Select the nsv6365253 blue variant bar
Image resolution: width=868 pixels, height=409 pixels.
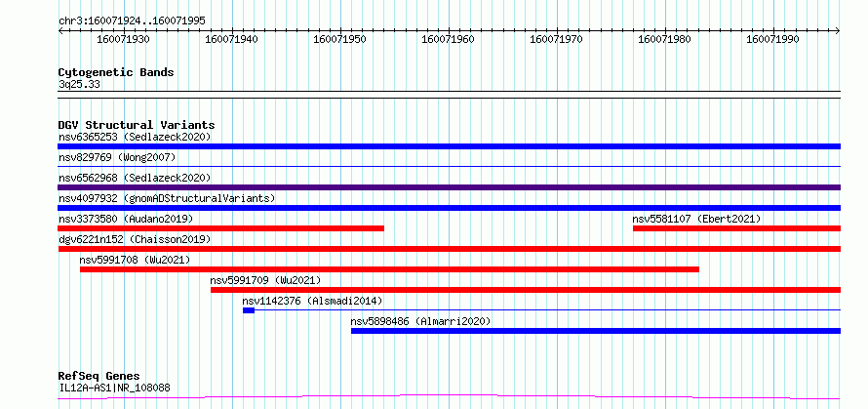pyautogui.click(x=449, y=146)
